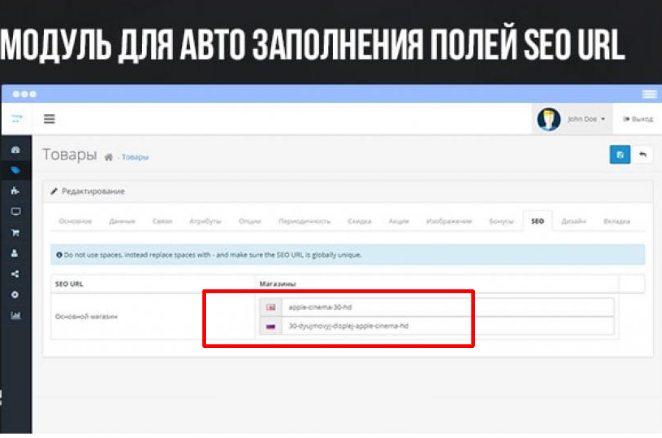Click the back arrow cancel button
The width and height of the screenshot is (662, 438).
(x=643, y=155)
